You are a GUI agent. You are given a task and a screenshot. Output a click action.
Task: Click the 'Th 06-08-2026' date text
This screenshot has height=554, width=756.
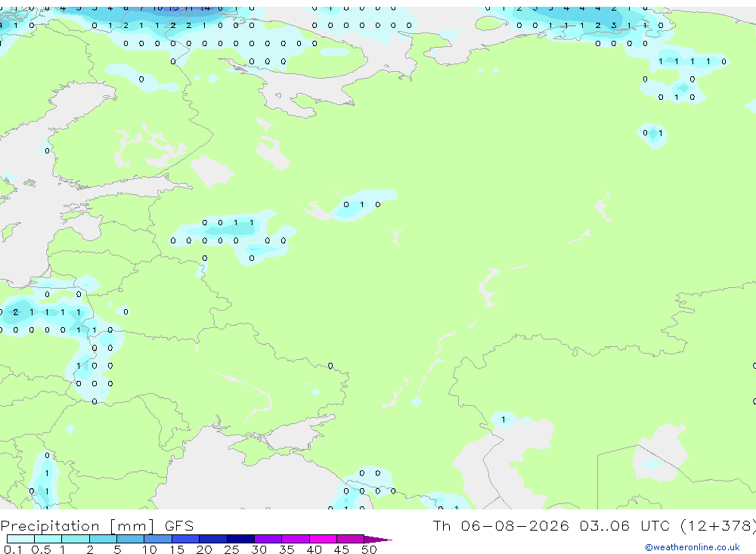click(501, 525)
